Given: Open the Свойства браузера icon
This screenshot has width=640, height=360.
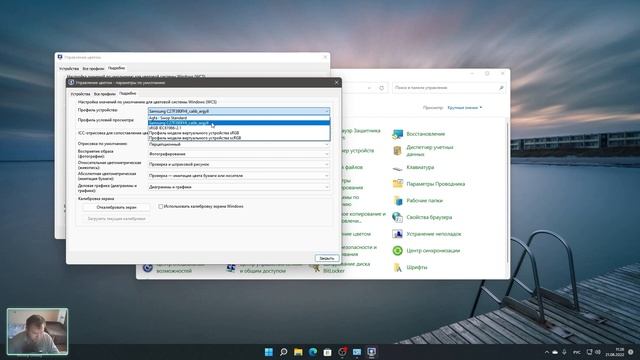Looking at the screenshot, I should 398,217.
